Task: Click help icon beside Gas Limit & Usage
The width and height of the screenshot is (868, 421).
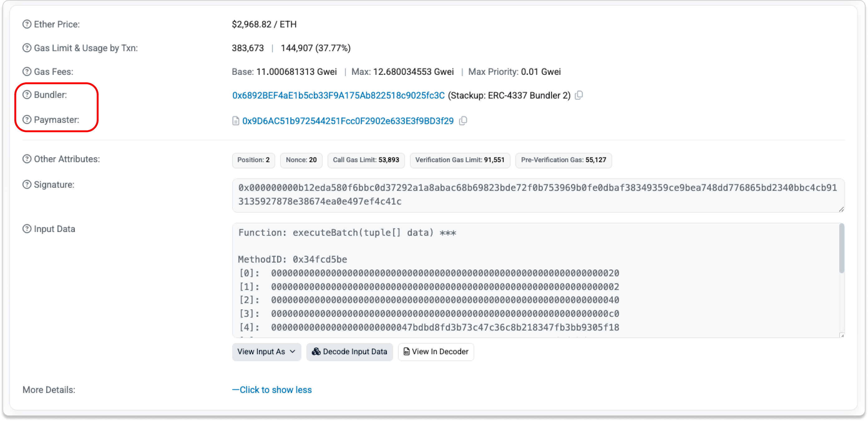Action: tap(27, 48)
